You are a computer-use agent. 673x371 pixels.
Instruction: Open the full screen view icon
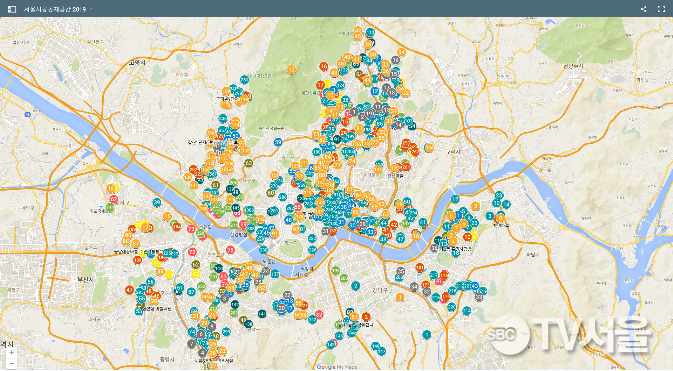[x=661, y=9]
